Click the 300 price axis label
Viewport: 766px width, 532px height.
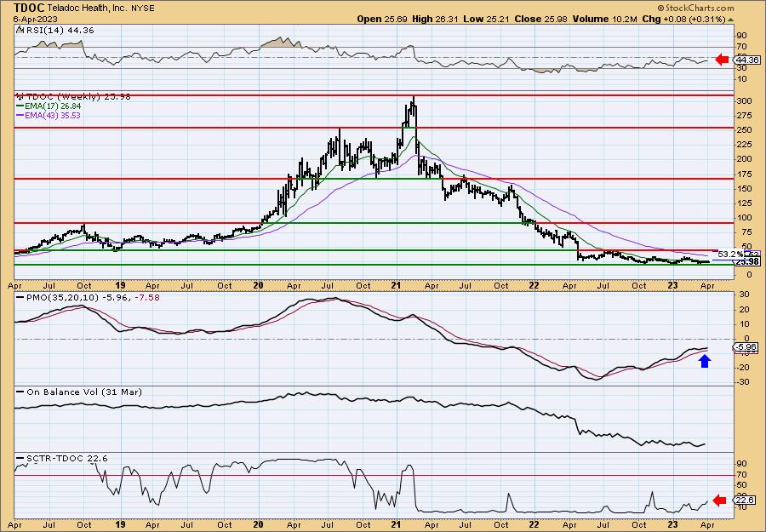745,100
